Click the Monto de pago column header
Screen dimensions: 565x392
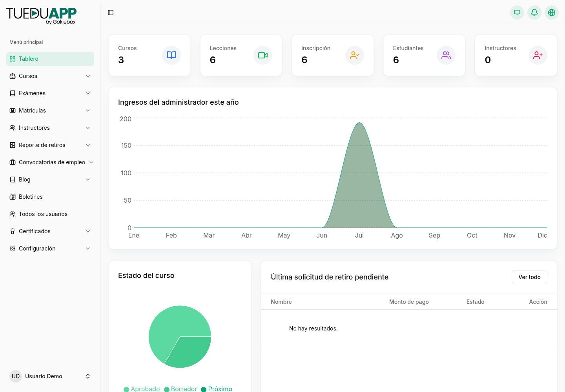pos(409,302)
